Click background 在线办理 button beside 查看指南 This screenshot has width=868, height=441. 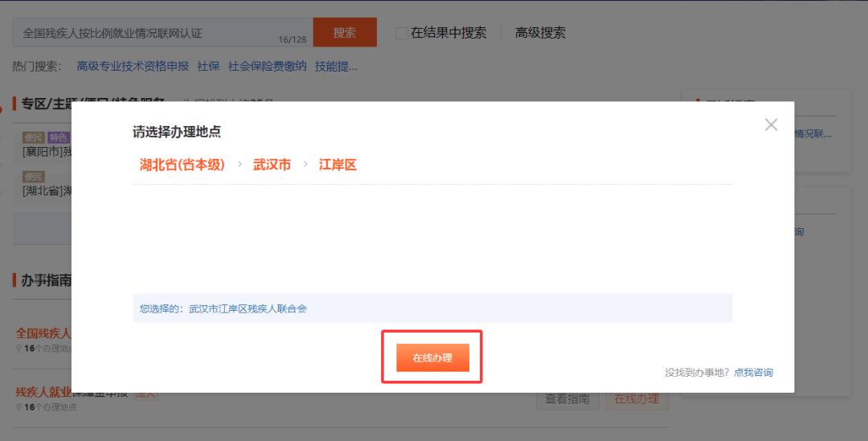[637, 399]
